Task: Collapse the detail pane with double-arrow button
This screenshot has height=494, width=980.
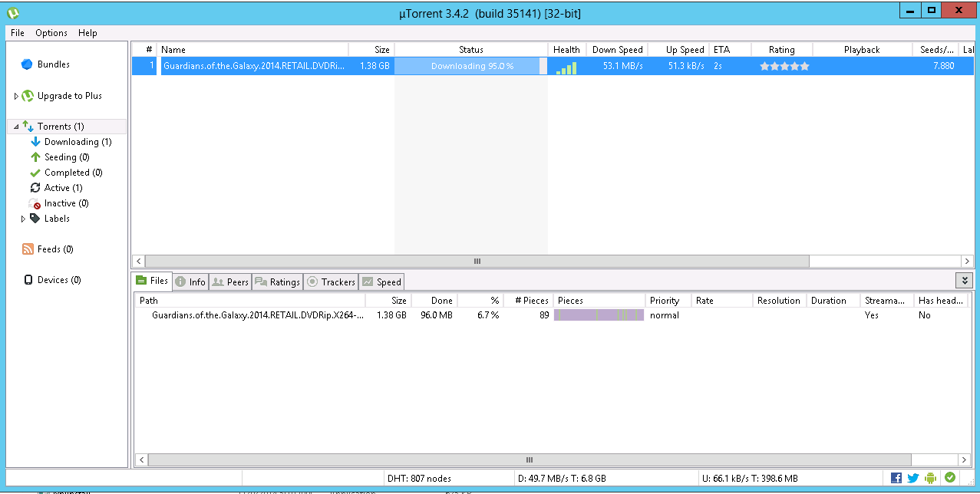Action: pos(965,281)
